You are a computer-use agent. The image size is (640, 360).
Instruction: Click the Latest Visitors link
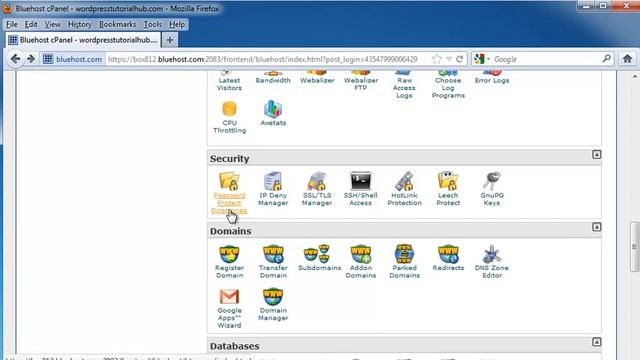(x=229, y=84)
